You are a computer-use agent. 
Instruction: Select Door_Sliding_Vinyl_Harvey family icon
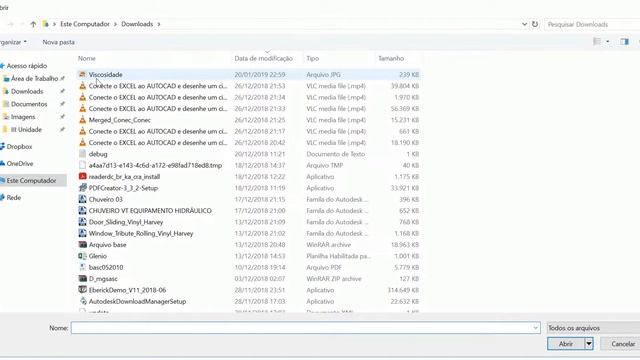(82, 222)
